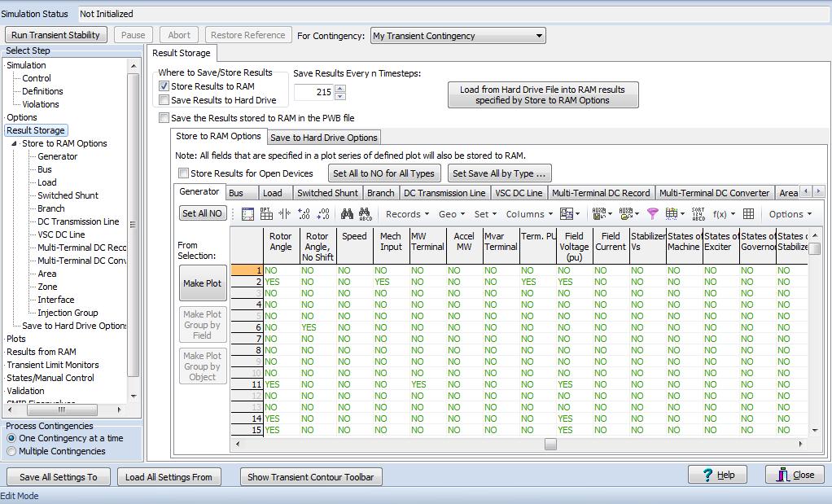Click the Set All NO button
The width and height of the screenshot is (832, 504).
pos(202,213)
